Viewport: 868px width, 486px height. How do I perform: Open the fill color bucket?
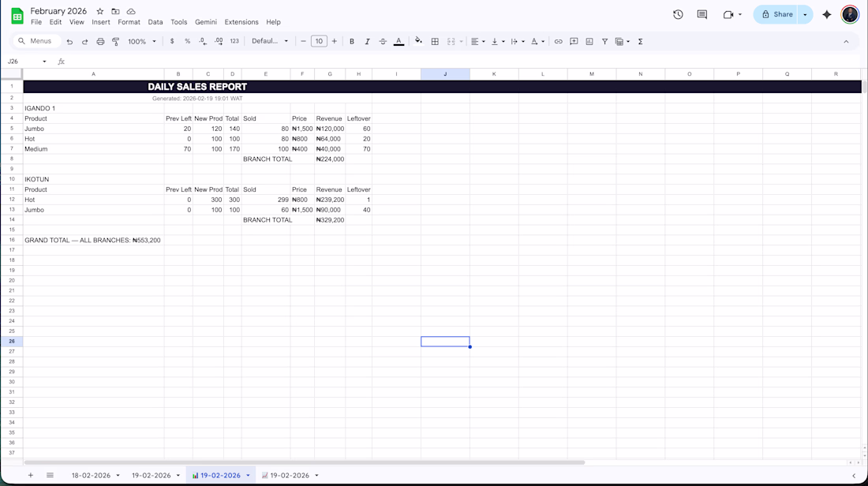point(418,42)
